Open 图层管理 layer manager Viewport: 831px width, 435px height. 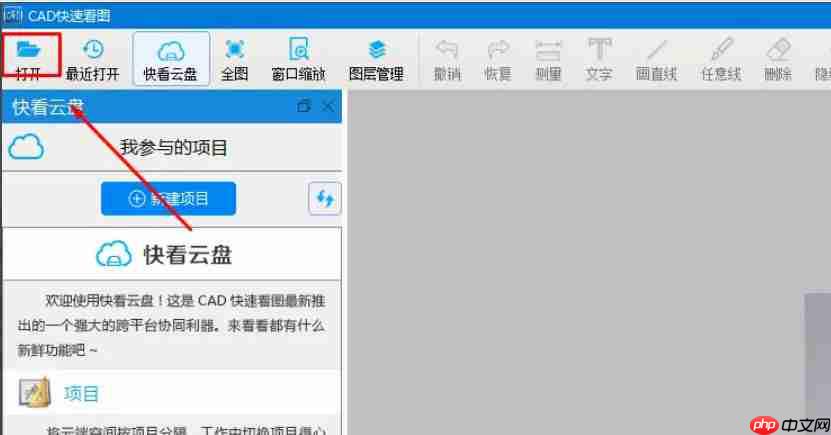click(376, 59)
